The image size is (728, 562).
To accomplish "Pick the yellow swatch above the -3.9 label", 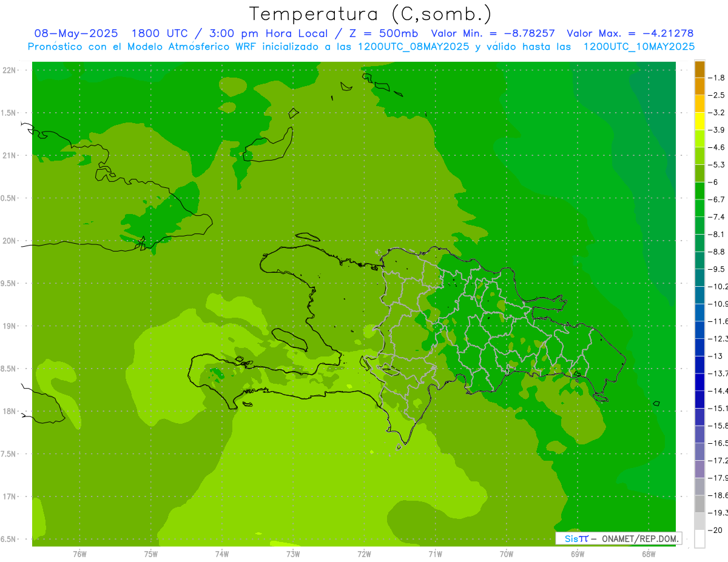I will tap(699, 121).
